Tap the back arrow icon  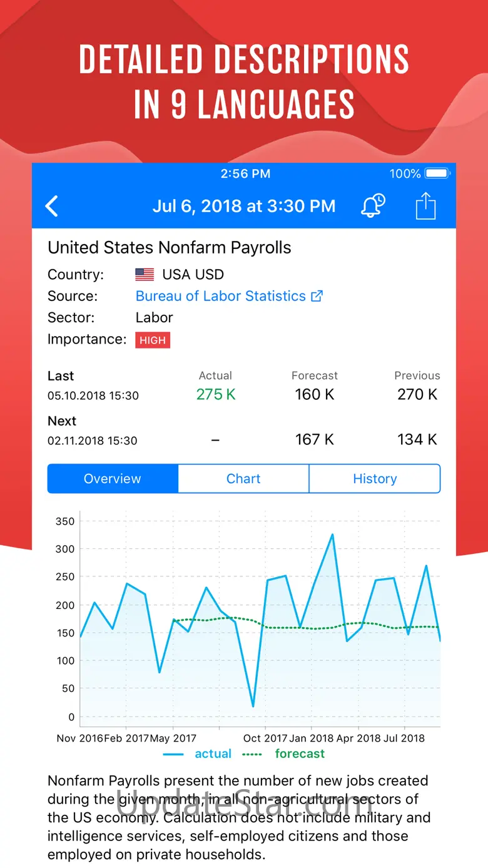[x=52, y=206]
